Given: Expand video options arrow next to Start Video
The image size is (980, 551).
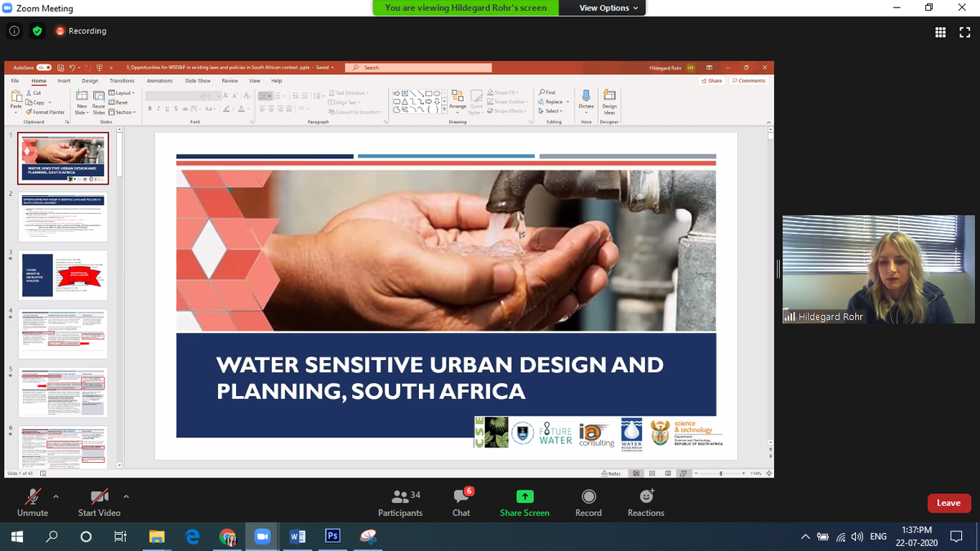Looking at the screenshot, I should coord(126,495).
